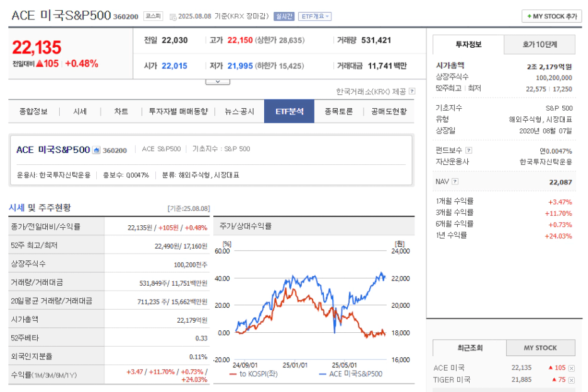Click the 전일 value 22,030
The height and width of the screenshot is (392, 588).
175,40
